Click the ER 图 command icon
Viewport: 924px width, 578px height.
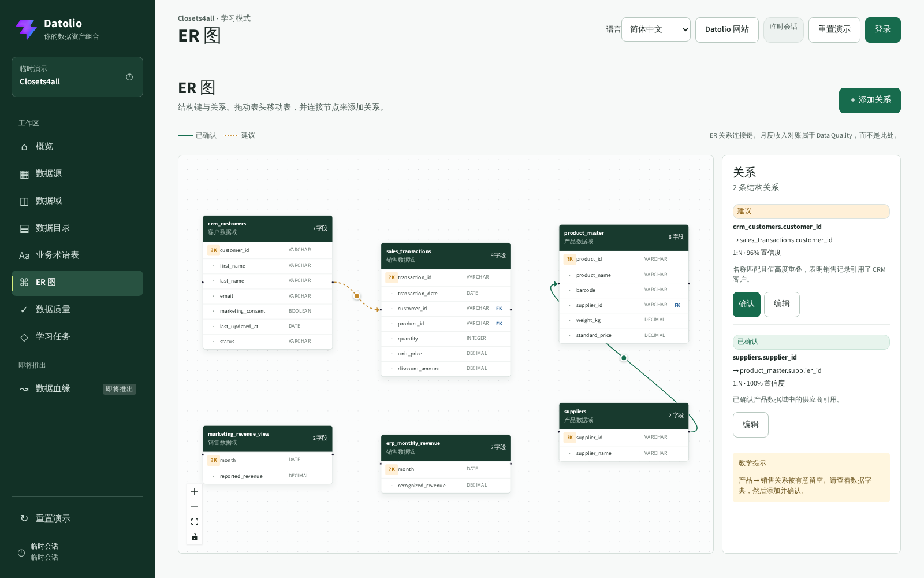click(24, 283)
